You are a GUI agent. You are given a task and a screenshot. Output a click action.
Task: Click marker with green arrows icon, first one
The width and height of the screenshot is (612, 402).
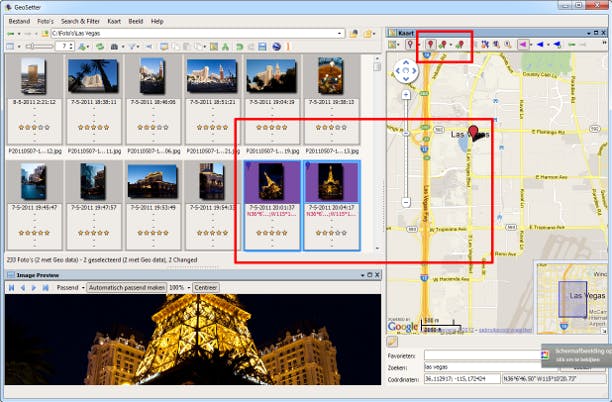444,45
